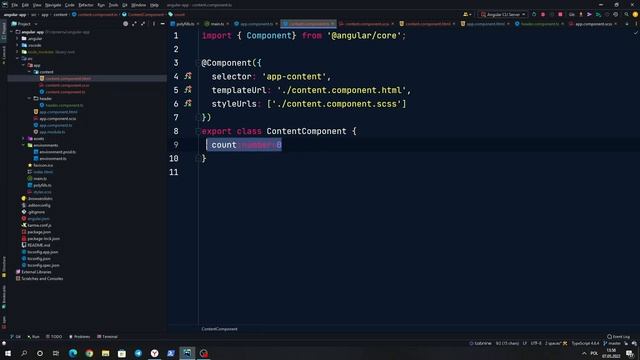Click the ContentComponent breadcrumb below editor
The height and width of the screenshot is (360, 640).
coord(219,329)
